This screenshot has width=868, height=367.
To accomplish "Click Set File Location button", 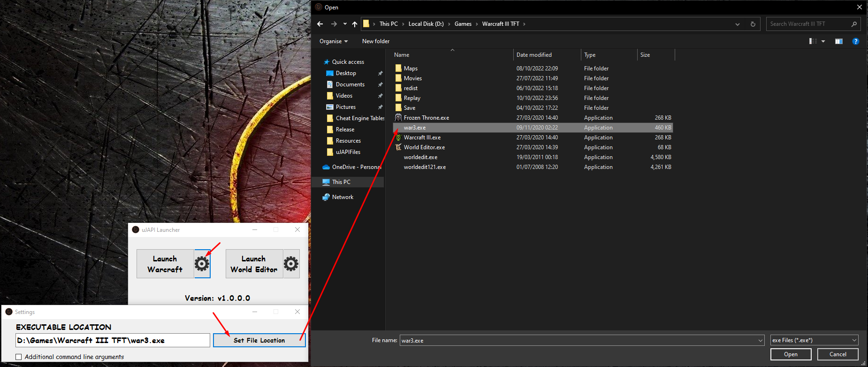I will 259,340.
